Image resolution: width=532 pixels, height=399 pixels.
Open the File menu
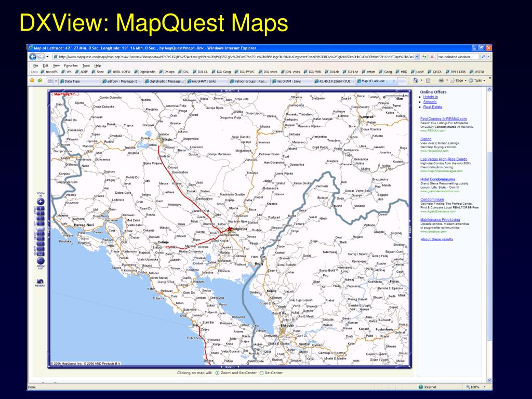pos(36,65)
